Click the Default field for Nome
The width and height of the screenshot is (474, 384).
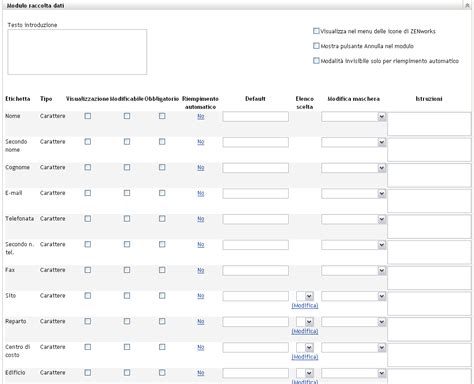[256, 117]
